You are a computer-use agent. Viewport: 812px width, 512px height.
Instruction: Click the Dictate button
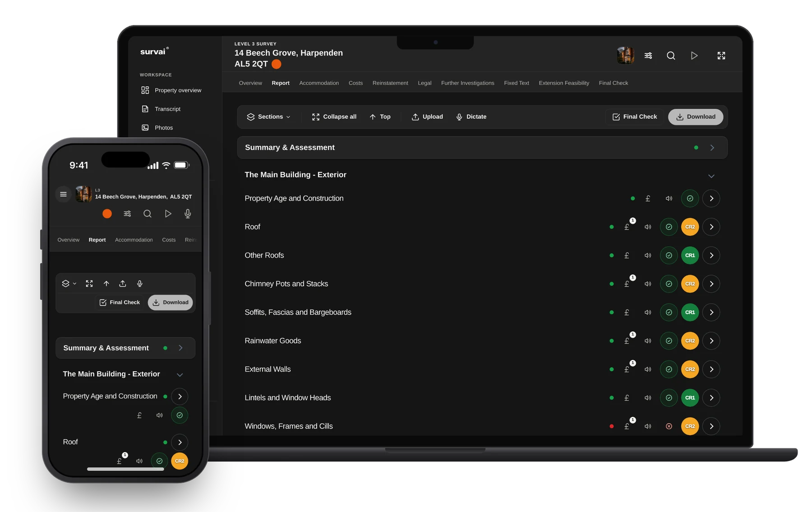pos(471,117)
